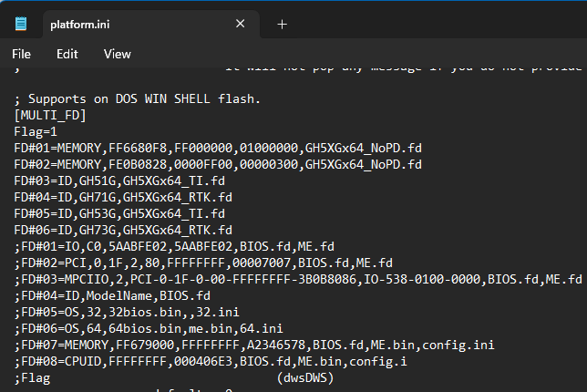This screenshot has height=392, width=587.
Task: Close the platform.ini tab
Action: point(240,24)
